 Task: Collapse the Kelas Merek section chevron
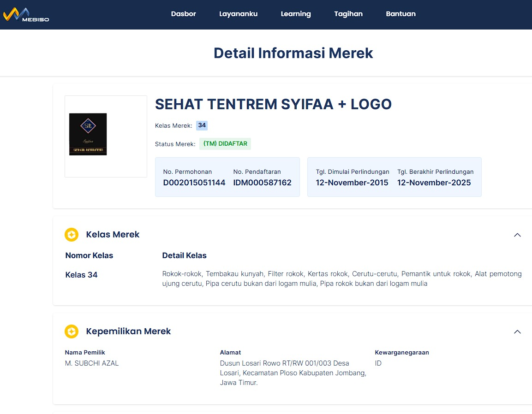pos(517,235)
